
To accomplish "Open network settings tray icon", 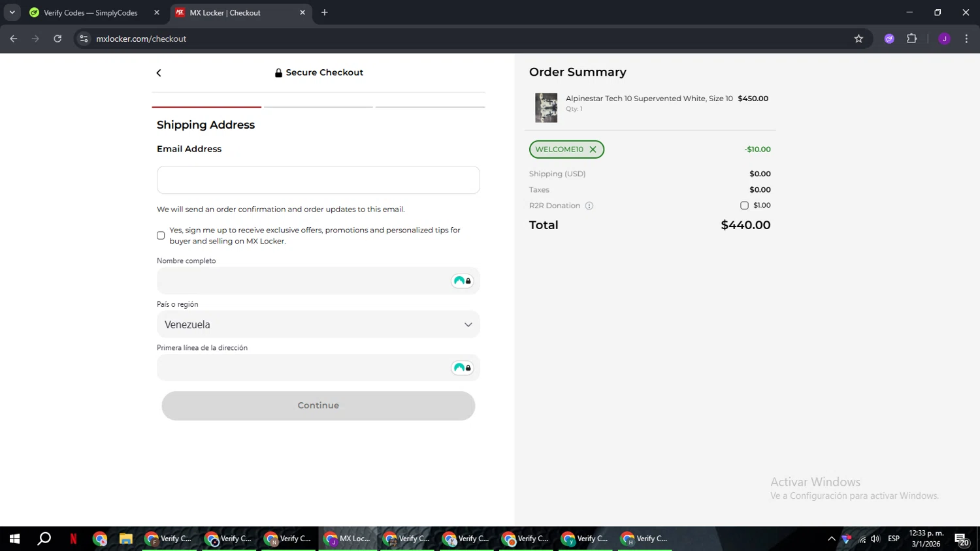I will (862, 539).
